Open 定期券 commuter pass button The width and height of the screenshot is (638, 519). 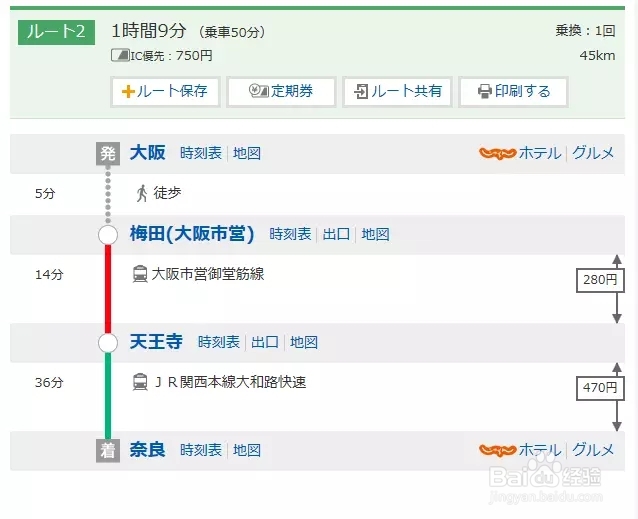(x=281, y=91)
